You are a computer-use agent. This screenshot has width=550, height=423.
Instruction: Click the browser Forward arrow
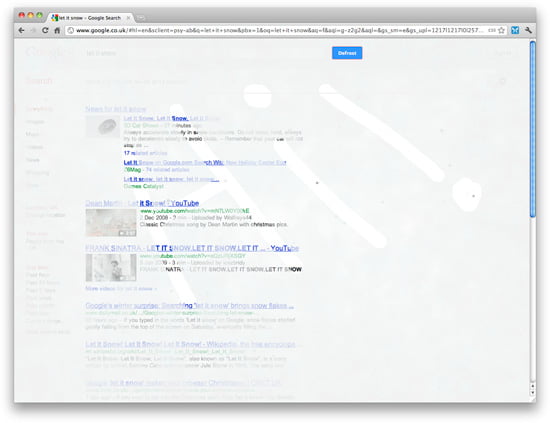click(x=33, y=31)
